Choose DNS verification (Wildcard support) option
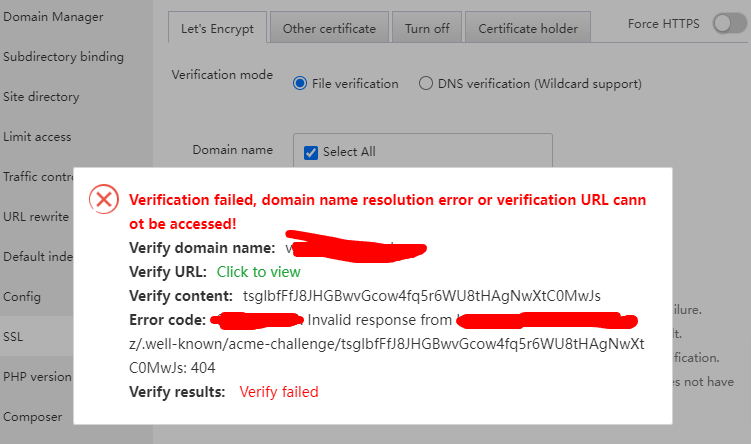Viewport: 751px width, 444px height. pos(426,84)
